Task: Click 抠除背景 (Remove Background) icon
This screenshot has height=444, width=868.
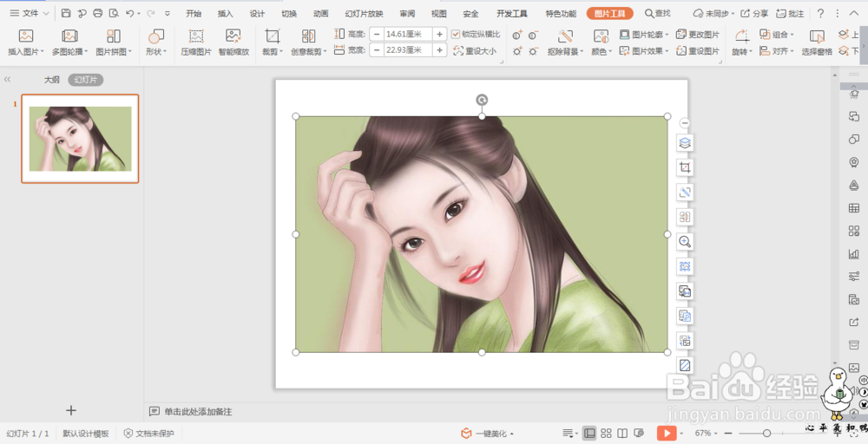Action: pyautogui.click(x=565, y=36)
